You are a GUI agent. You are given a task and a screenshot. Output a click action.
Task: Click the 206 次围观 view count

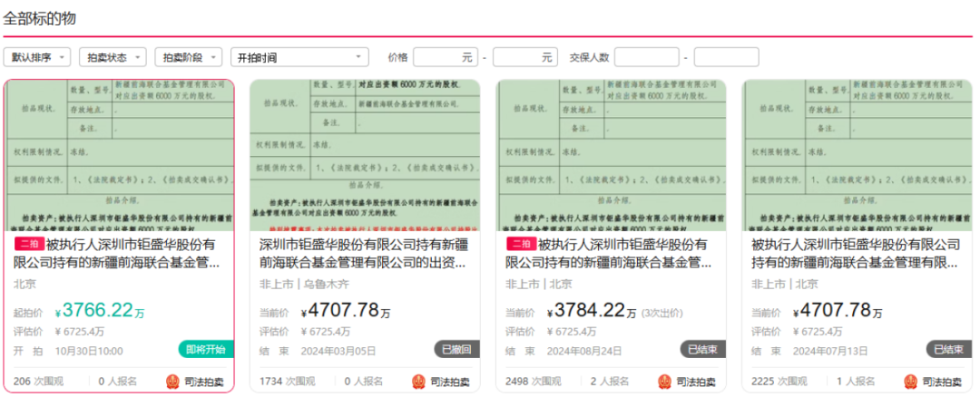[41, 381]
